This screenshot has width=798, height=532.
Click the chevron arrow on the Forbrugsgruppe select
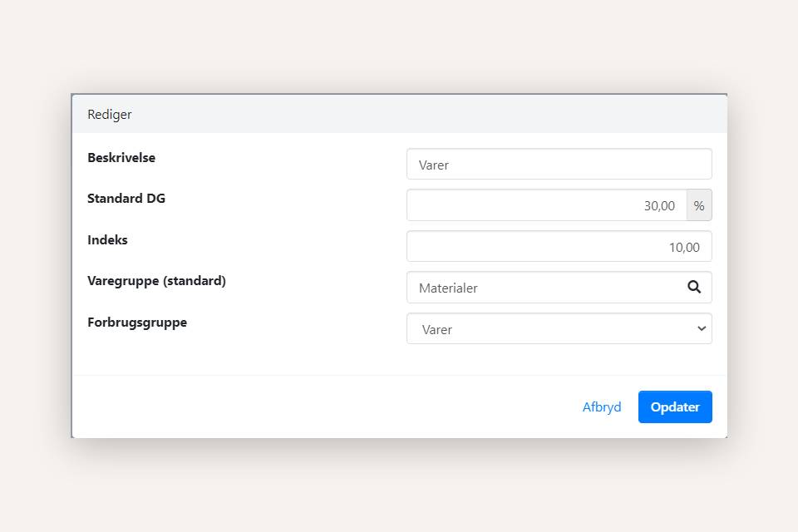pyautogui.click(x=701, y=328)
